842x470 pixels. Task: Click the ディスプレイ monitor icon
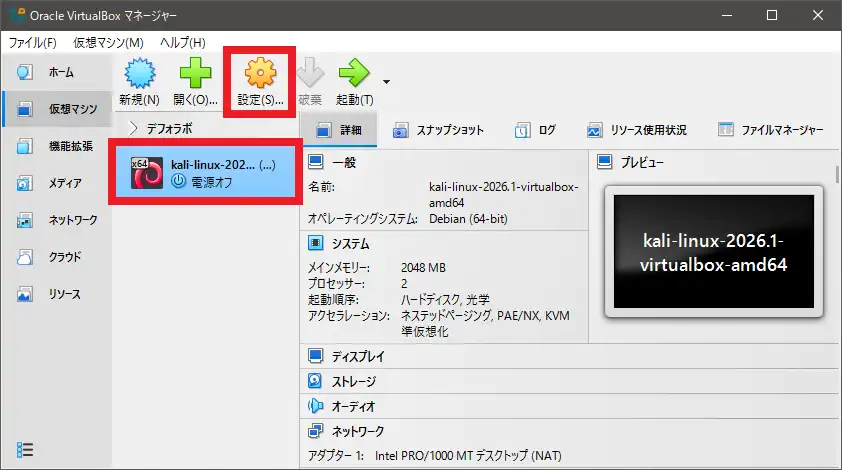click(x=316, y=356)
